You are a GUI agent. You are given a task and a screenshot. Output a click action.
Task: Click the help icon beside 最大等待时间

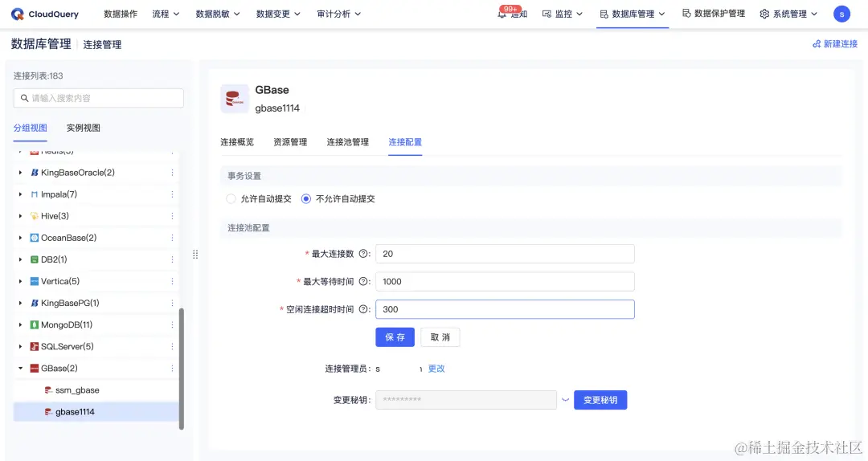pos(363,281)
